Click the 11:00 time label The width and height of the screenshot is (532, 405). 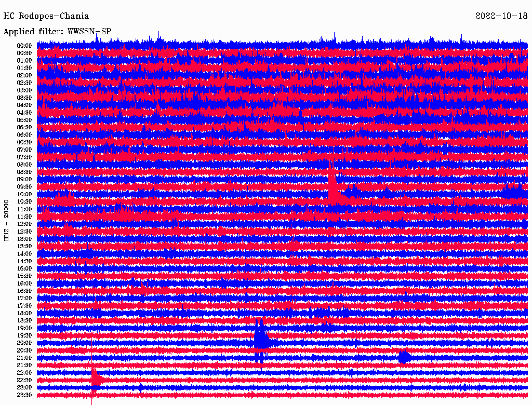(24, 209)
